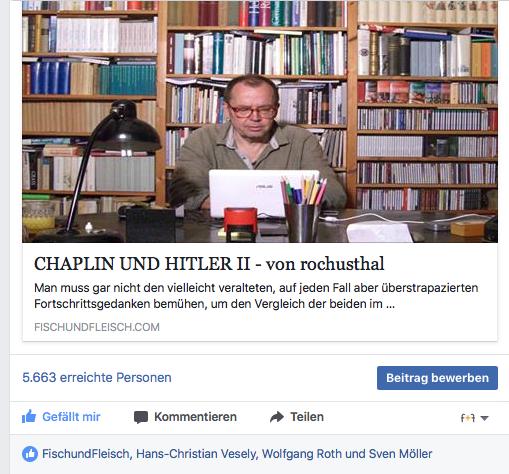The height and width of the screenshot is (474, 509).
Task: Click the blue like reaction circle icon
Action: coord(30,454)
